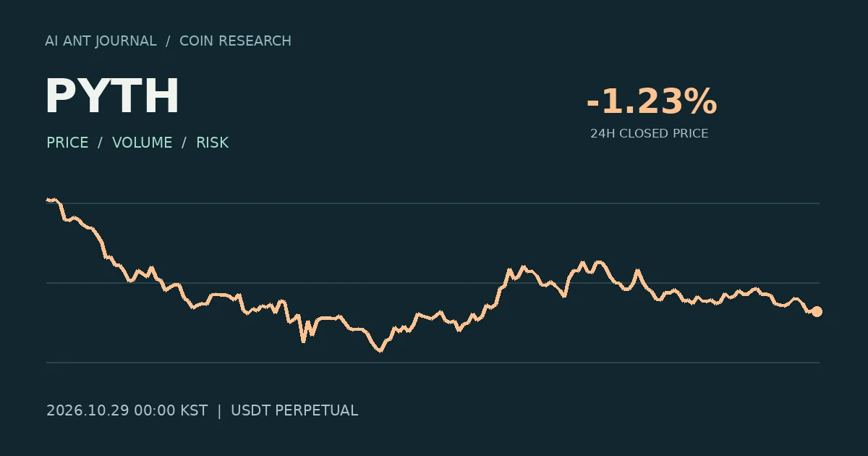Image resolution: width=868 pixels, height=456 pixels.
Task: Click the lowest trough of the price line
Action: pos(380,351)
